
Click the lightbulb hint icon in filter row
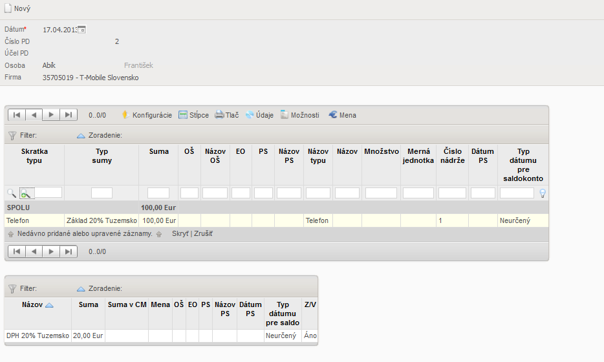coord(542,193)
